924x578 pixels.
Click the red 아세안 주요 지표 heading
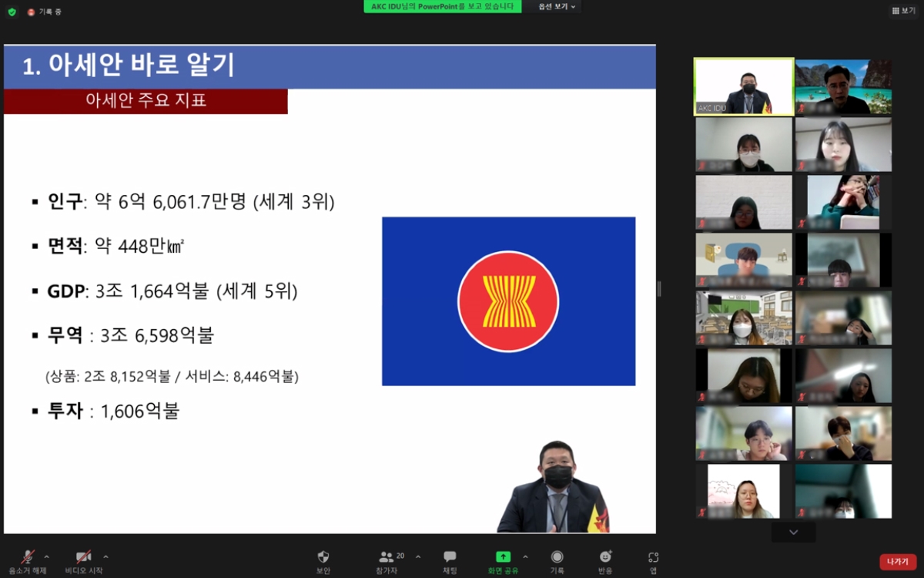click(x=146, y=101)
